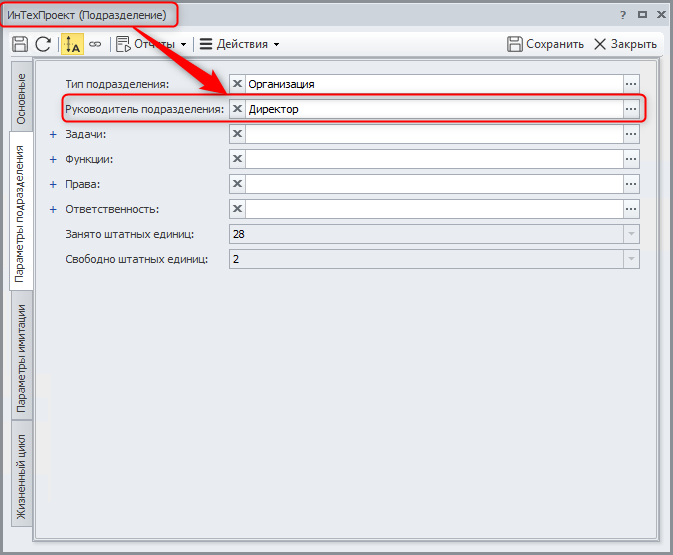
Task: Open ellipsis browse for Руководитель подразделения
Action: tap(631, 109)
